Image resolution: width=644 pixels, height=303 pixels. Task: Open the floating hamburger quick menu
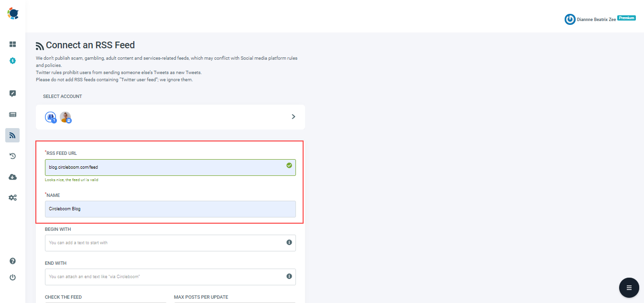pos(629,288)
